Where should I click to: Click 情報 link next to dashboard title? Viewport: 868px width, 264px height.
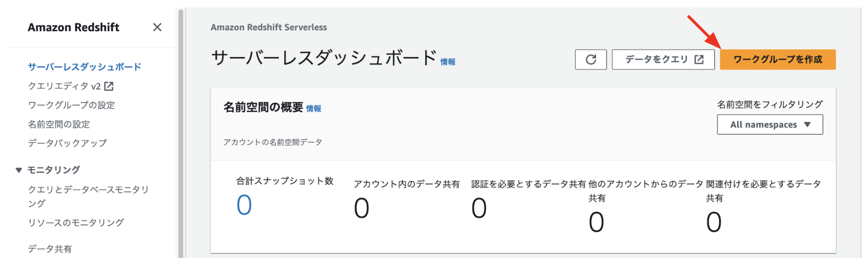[x=448, y=62]
